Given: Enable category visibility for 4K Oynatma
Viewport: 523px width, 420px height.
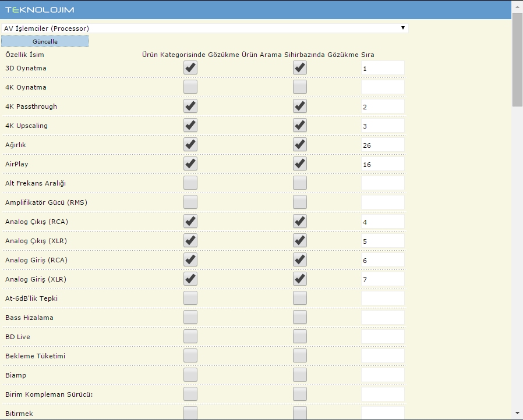Looking at the screenshot, I should coord(190,87).
